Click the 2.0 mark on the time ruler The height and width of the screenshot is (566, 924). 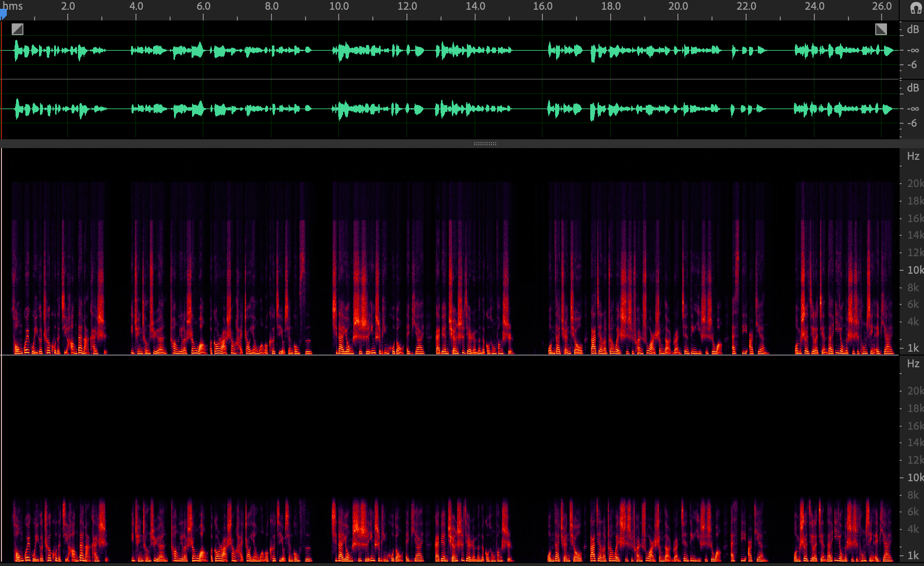(x=68, y=6)
